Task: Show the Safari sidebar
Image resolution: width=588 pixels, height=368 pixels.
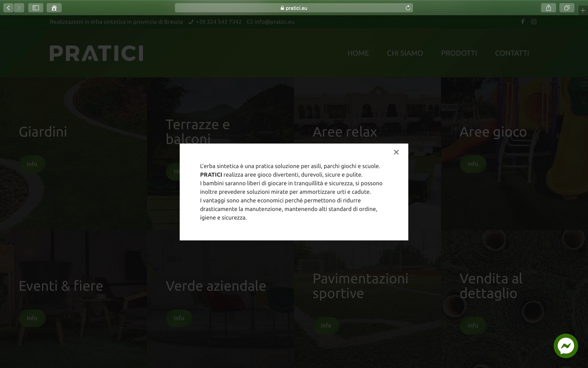Action: [x=36, y=8]
